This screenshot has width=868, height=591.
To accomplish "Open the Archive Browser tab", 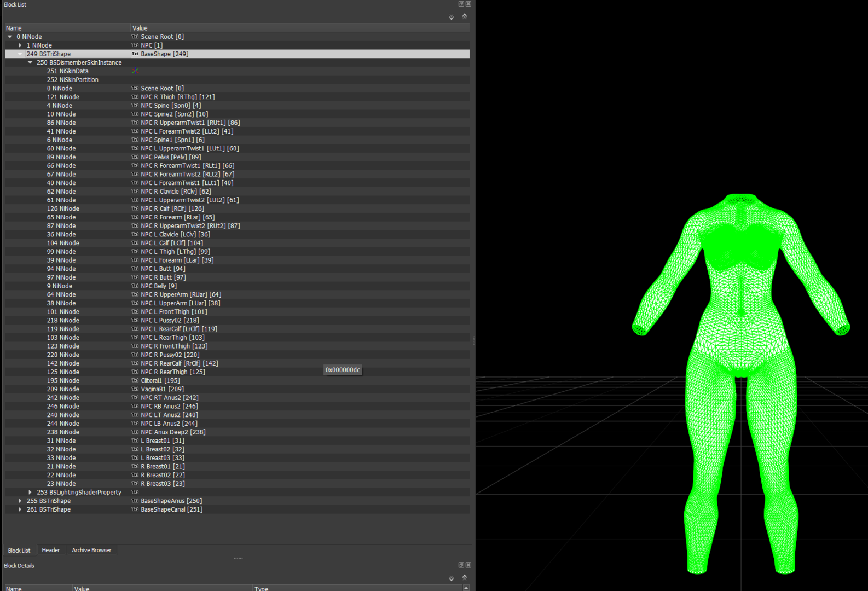I will pyautogui.click(x=91, y=550).
